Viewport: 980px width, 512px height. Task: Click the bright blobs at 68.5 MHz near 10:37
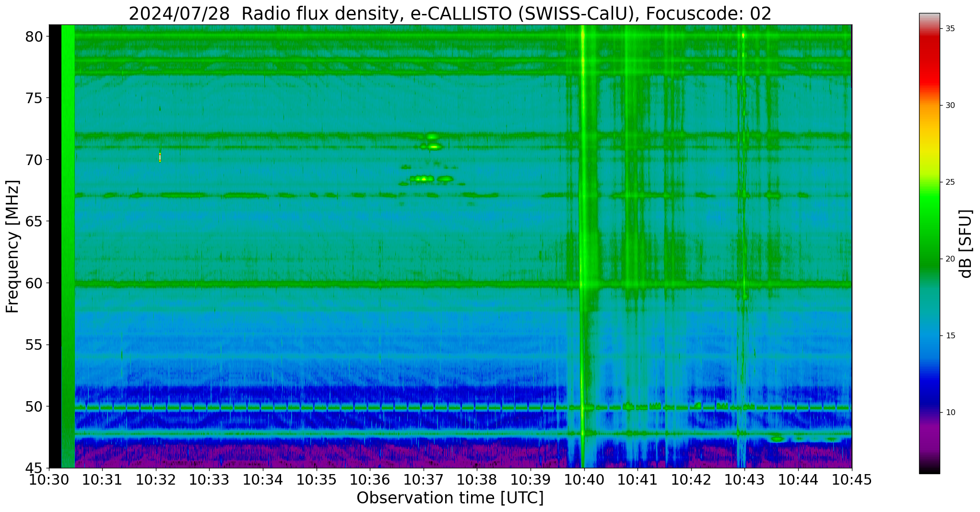pyautogui.click(x=431, y=179)
